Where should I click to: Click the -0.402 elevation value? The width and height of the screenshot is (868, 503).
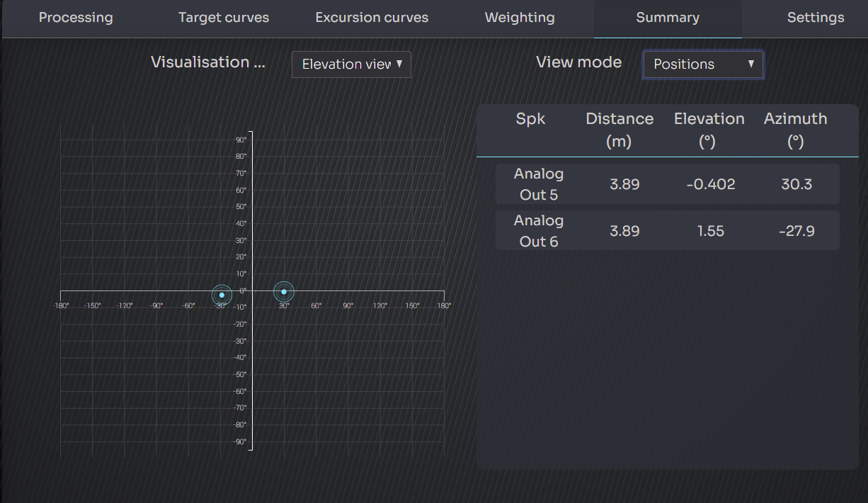tap(711, 184)
